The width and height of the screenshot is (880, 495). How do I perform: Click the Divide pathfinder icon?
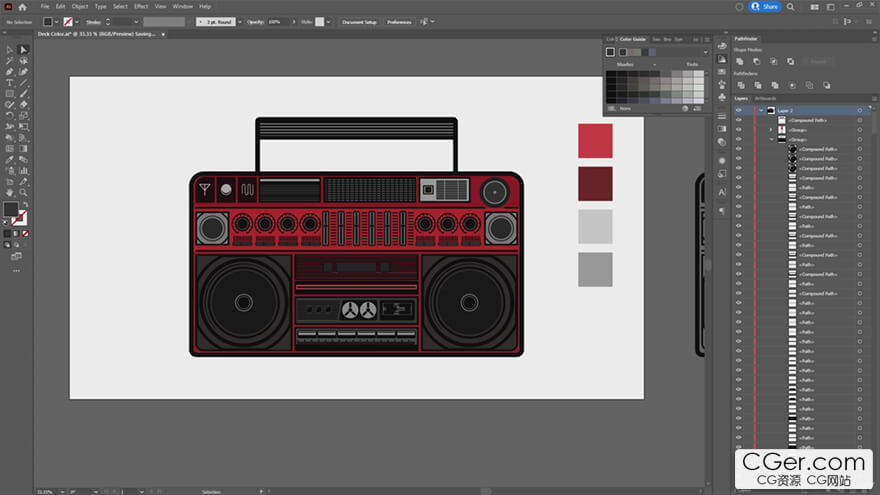point(739,85)
